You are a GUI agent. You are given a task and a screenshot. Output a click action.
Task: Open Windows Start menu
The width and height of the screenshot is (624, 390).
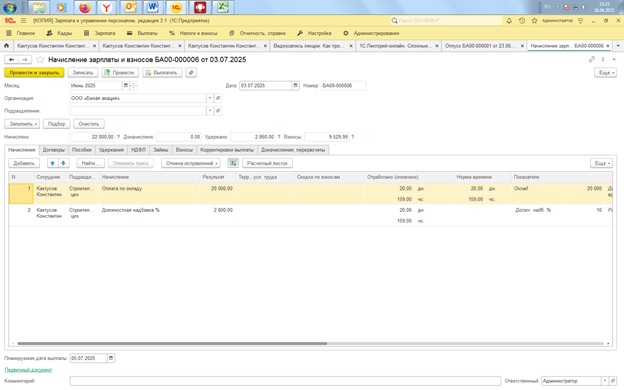point(10,7)
